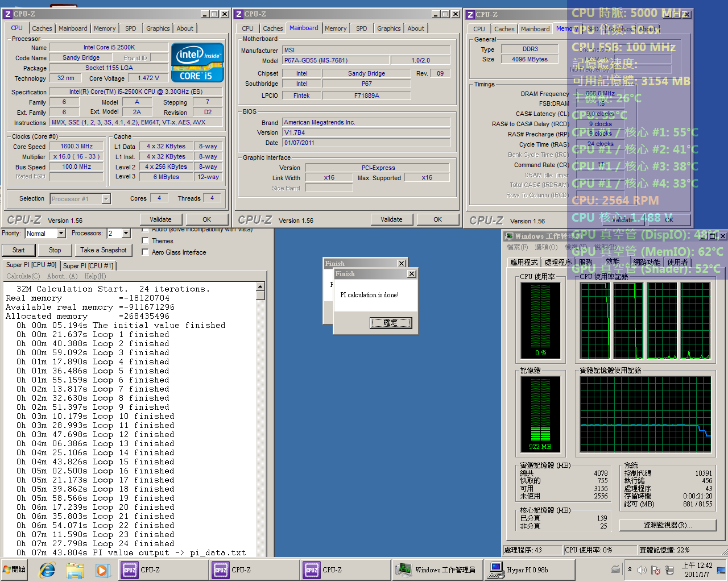Open About tab in processor CPU-Z window

click(185, 28)
